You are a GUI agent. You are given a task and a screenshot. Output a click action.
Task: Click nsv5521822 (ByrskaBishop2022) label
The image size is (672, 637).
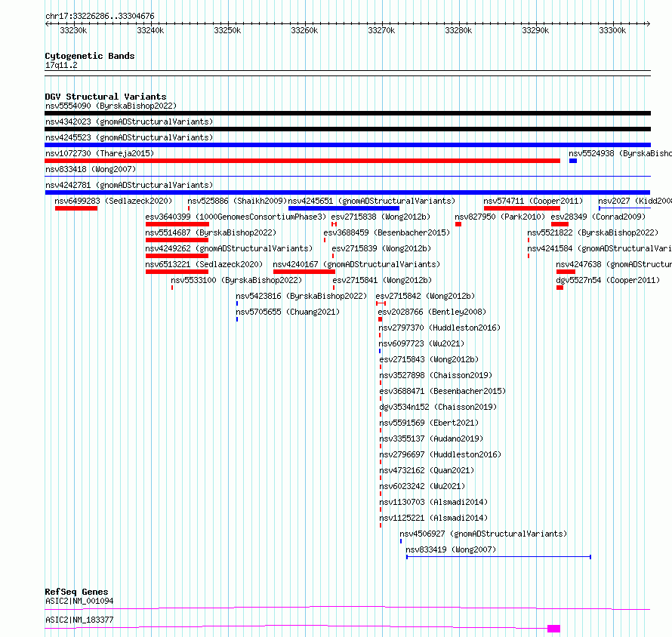pos(593,232)
